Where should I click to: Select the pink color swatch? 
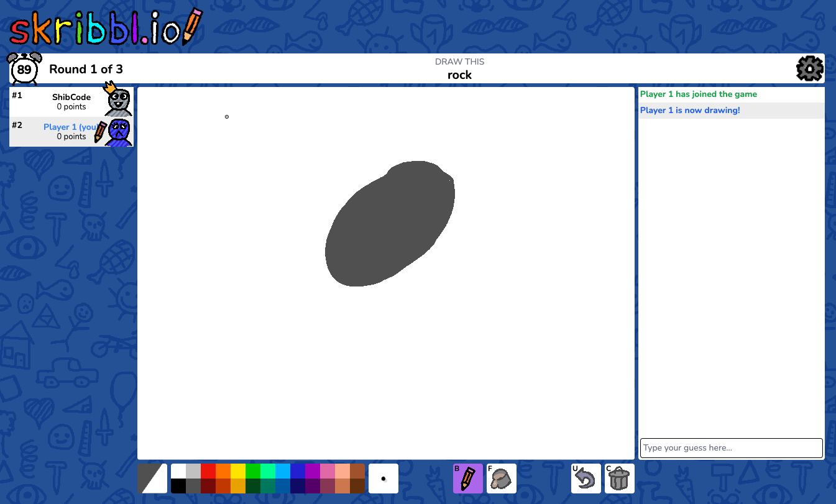tap(328, 471)
